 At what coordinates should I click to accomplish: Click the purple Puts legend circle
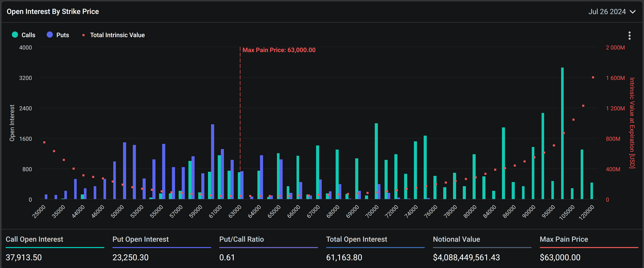click(x=50, y=35)
